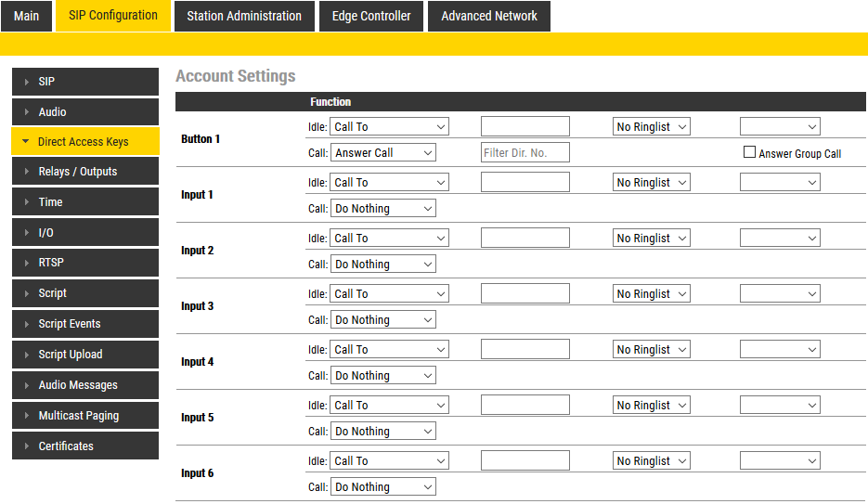Open Button 1 Idle function dropdown
Viewport: 868px width, 504px height.
point(389,127)
